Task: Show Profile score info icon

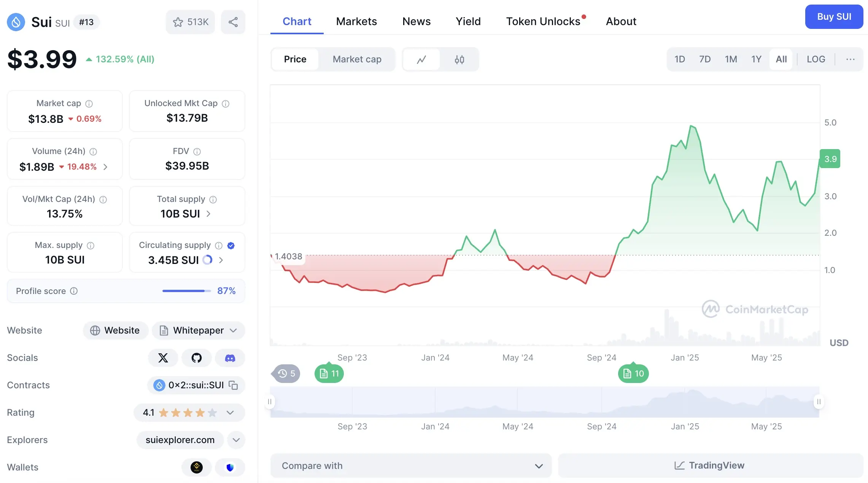Action: (x=74, y=291)
